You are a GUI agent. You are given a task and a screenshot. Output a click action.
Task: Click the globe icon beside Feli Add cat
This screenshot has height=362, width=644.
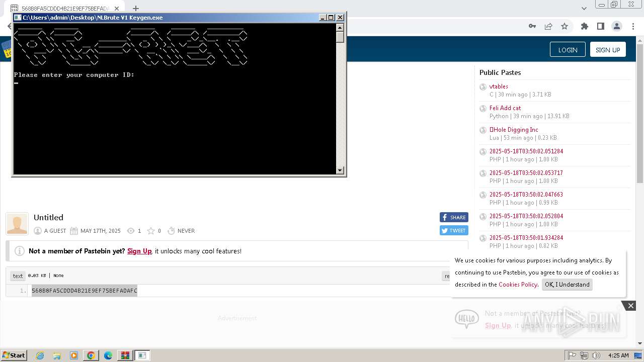[483, 109]
